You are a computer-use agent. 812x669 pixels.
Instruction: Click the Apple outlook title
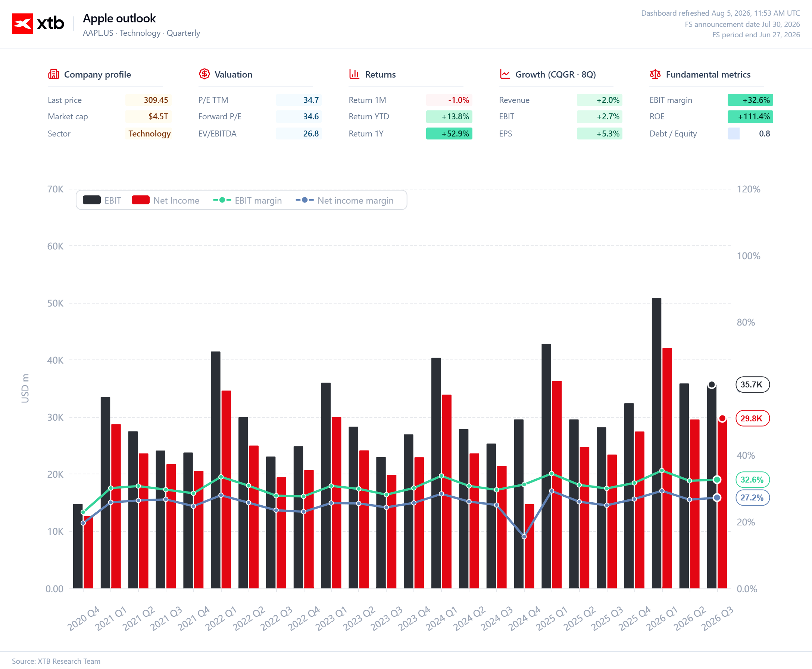(119, 18)
